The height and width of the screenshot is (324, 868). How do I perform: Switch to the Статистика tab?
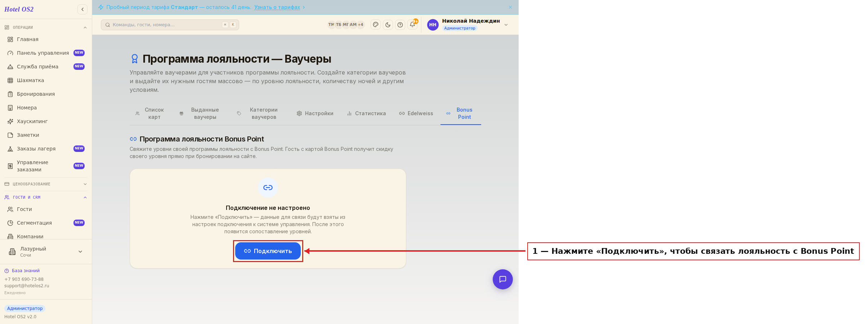point(366,113)
